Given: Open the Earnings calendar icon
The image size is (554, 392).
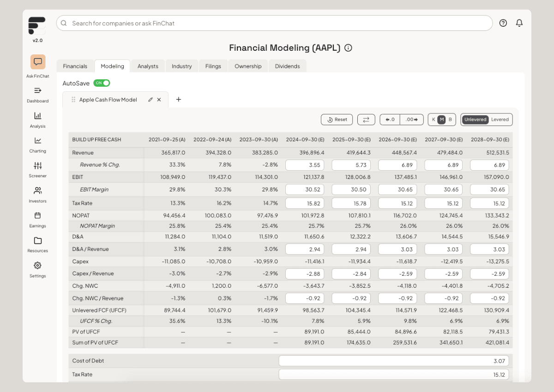Looking at the screenshot, I should coord(38,215).
